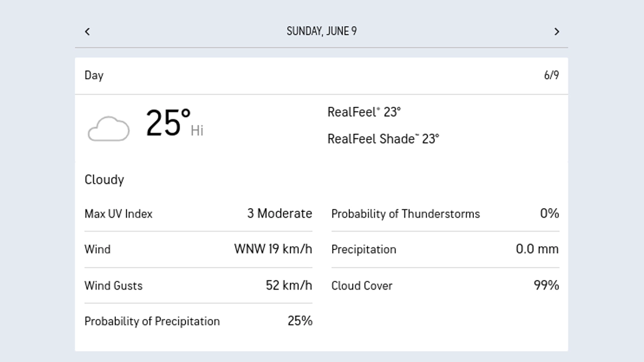
Task: Select the Wind row label
Action: (98, 249)
